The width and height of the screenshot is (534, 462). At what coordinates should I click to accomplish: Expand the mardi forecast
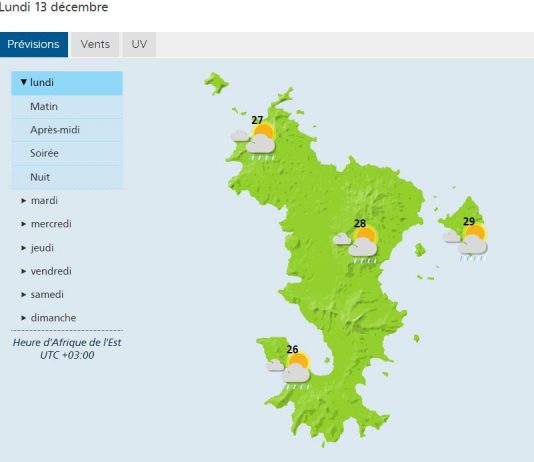(x=67, y=201)
